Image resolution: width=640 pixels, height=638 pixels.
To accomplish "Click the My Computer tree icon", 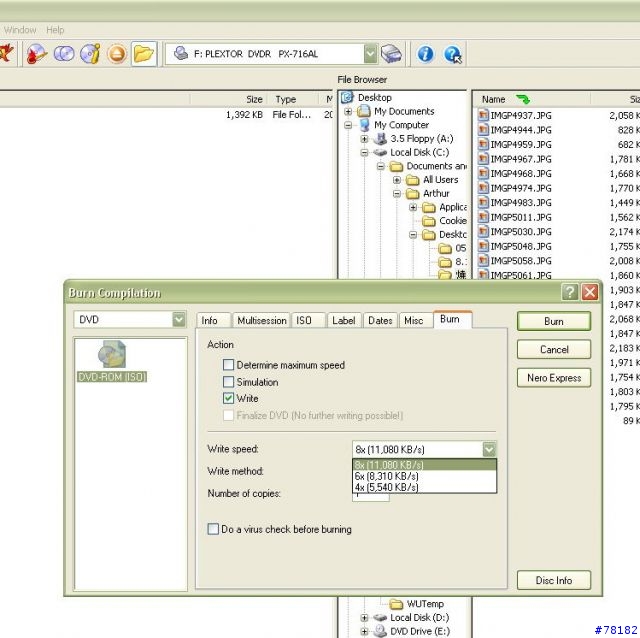I will [365, 125].
